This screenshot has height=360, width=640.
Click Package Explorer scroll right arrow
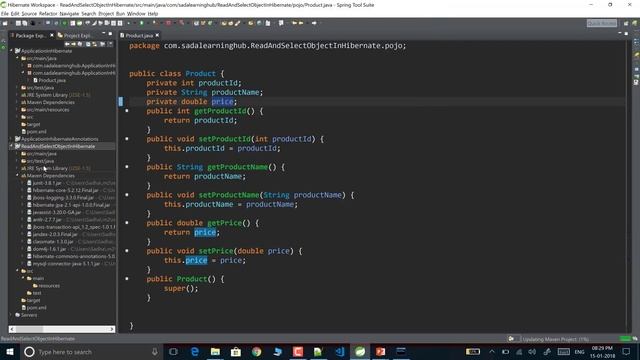(112, 329)
